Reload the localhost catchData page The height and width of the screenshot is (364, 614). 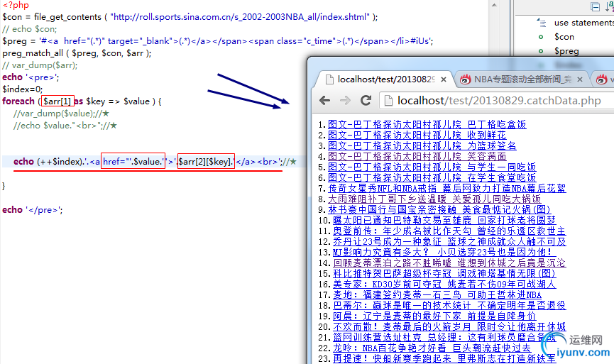tap(366, 101)
